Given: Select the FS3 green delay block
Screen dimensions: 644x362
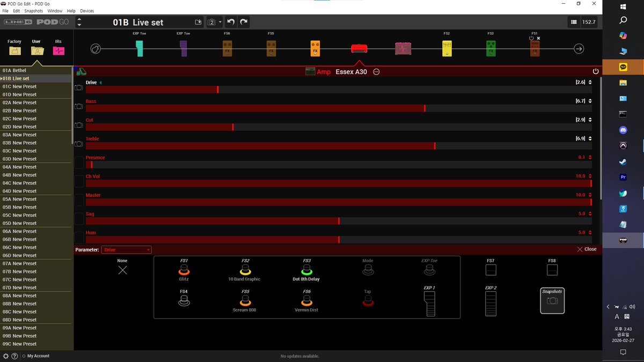Looking at the screenshot, I should [x=491, y=49].
